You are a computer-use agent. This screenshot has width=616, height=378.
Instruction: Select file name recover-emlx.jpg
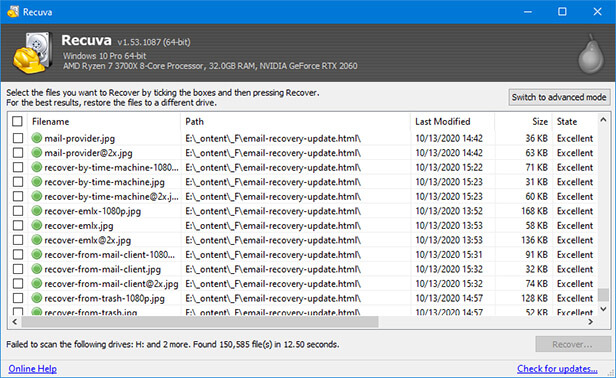click(79, 226)
